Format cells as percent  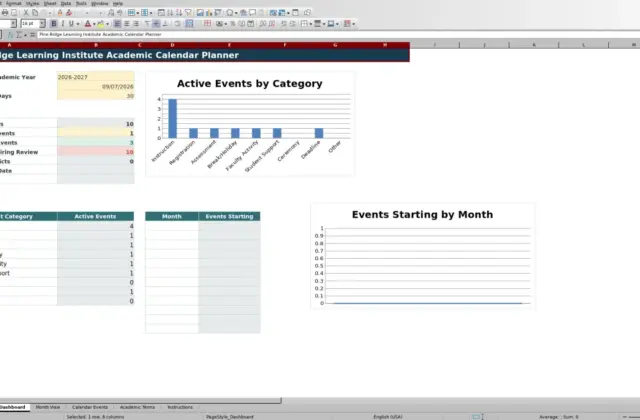pyautogui.click(x=233, y=24)
